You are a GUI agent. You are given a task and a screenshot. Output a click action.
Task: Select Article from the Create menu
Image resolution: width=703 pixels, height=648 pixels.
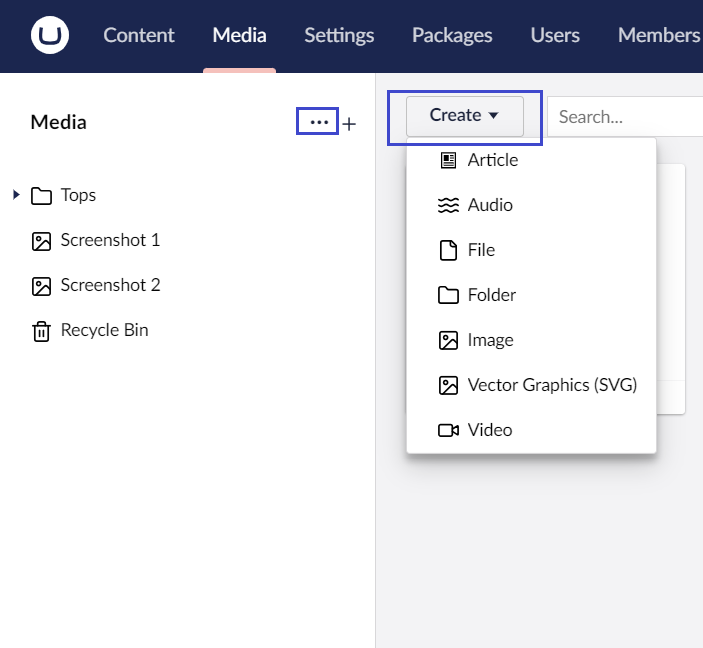pos(492,160)
